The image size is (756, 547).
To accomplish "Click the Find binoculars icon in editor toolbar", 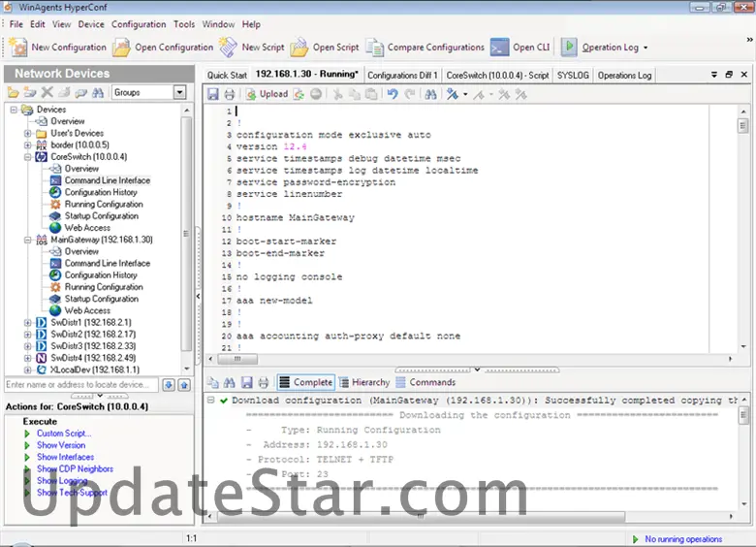I will pos(430,94).
